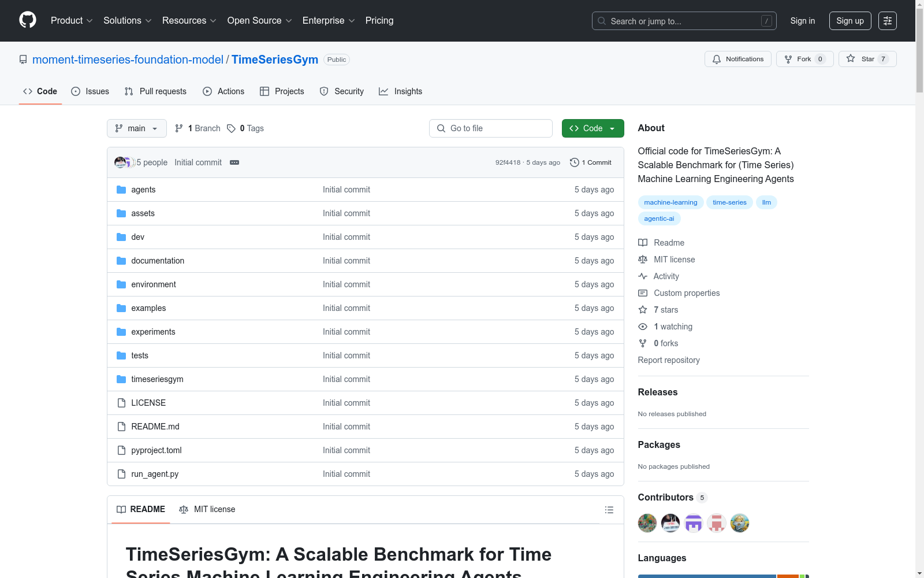
Task: Select the MIT license tab above README
Action: pyautogui.click(x=207, y=509)
